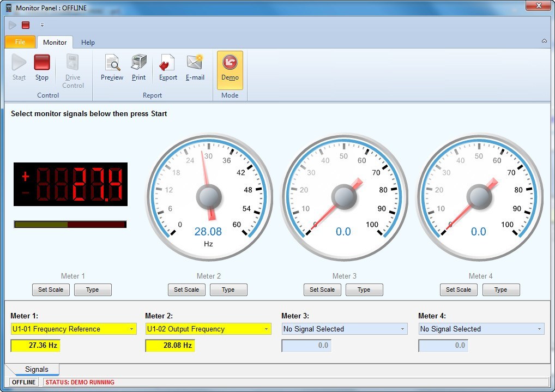Image resolution: width=555 pixels, height=392 pixels.
Task: Open Meter 1 signal dropdown Frequency Reference
Action: click(74, 329)
